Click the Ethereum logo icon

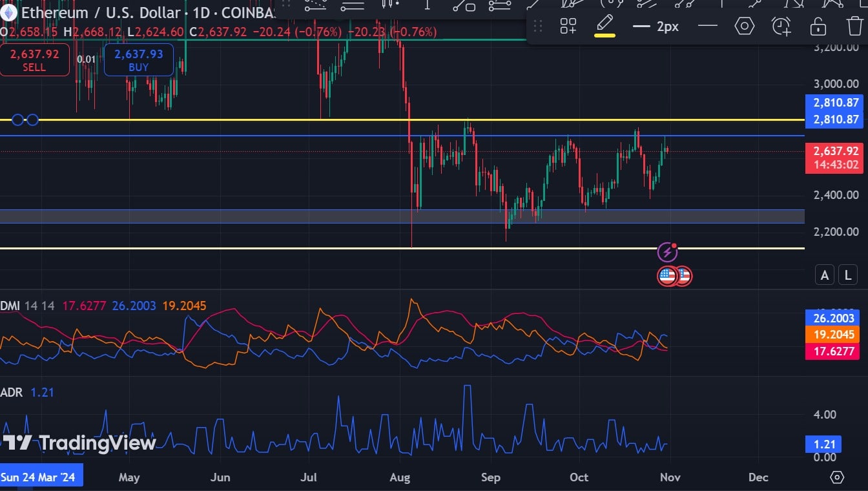click(x=8, y=12)
